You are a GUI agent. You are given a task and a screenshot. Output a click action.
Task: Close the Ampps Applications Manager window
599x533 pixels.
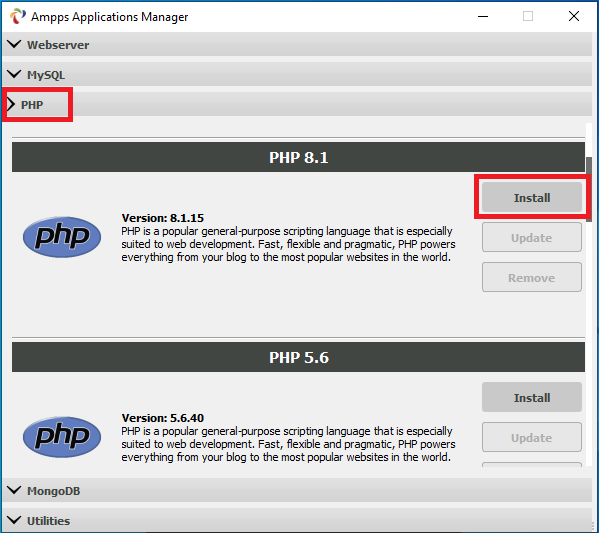tap(574, 16)
